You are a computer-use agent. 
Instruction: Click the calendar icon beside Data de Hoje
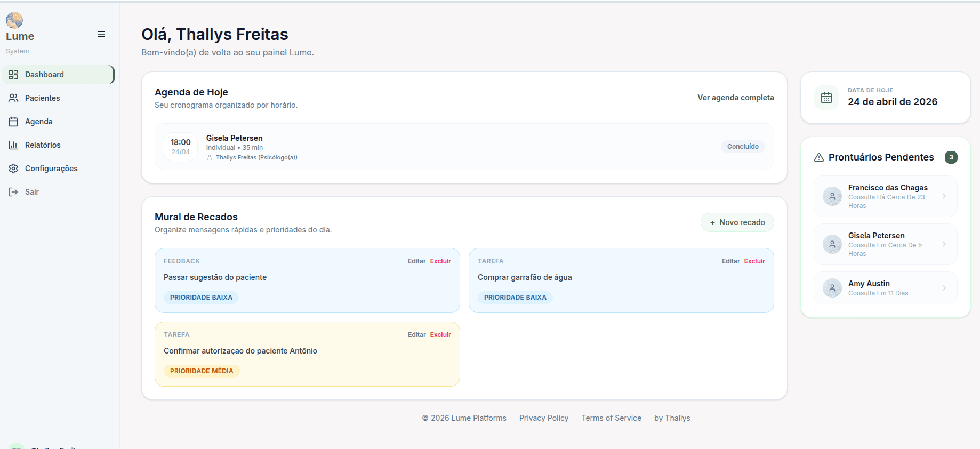click(826, 98)
